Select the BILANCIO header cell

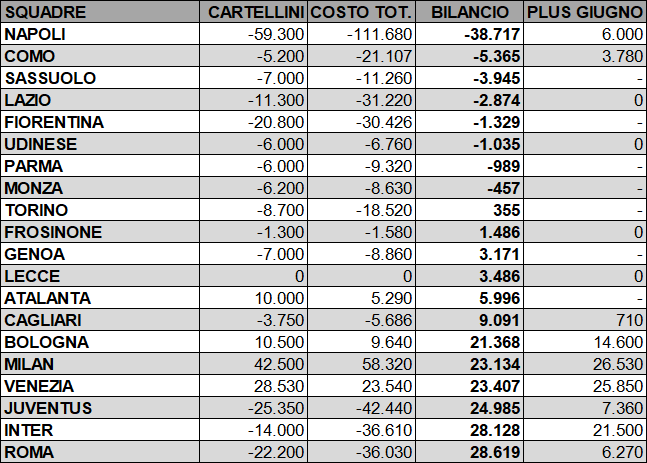470,12
